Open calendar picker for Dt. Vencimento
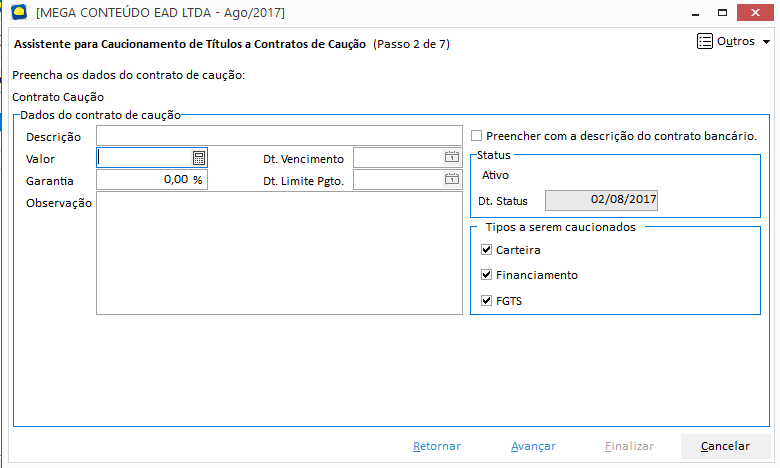Image resolution: width=780 pixels, height=468 pixels. click(x=451, y=157)
